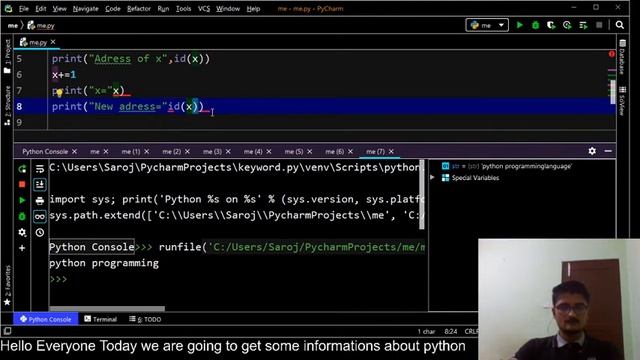
Task: Open VCS menu
Action: click(x=204, y=9)
